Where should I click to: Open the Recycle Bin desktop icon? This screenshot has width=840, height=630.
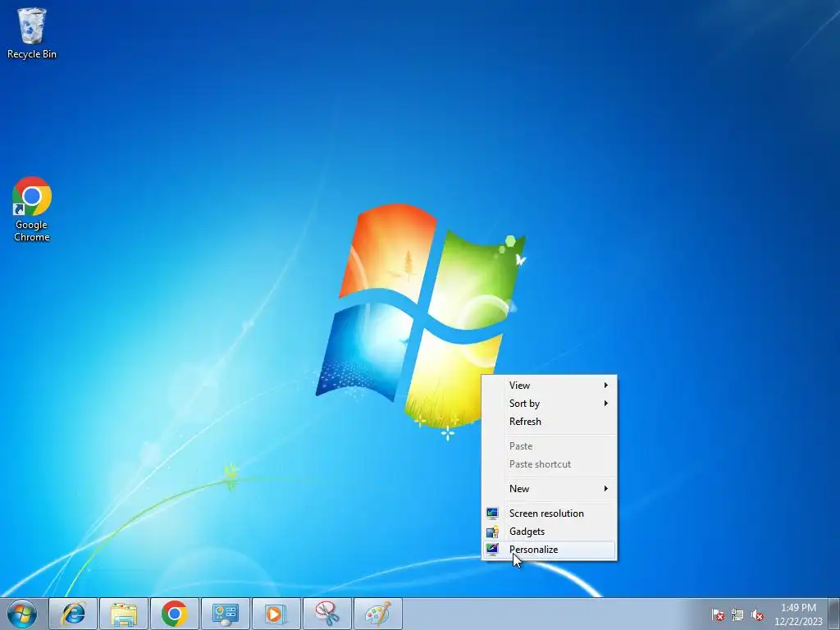pos(32,33)
